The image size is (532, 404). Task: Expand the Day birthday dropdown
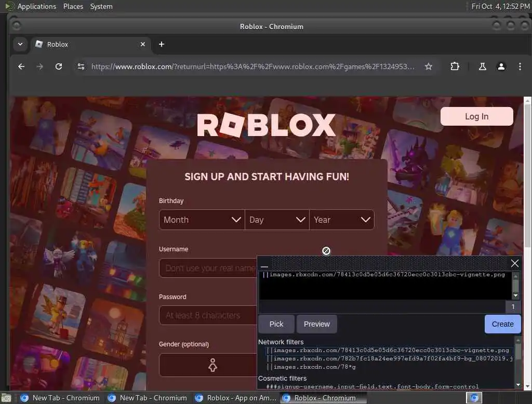coord(277,220)
